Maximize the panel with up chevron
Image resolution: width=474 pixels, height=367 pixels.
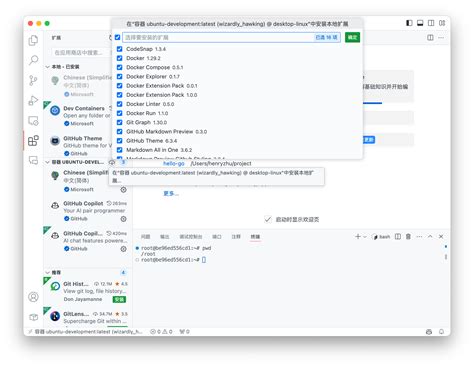point(430,237)
